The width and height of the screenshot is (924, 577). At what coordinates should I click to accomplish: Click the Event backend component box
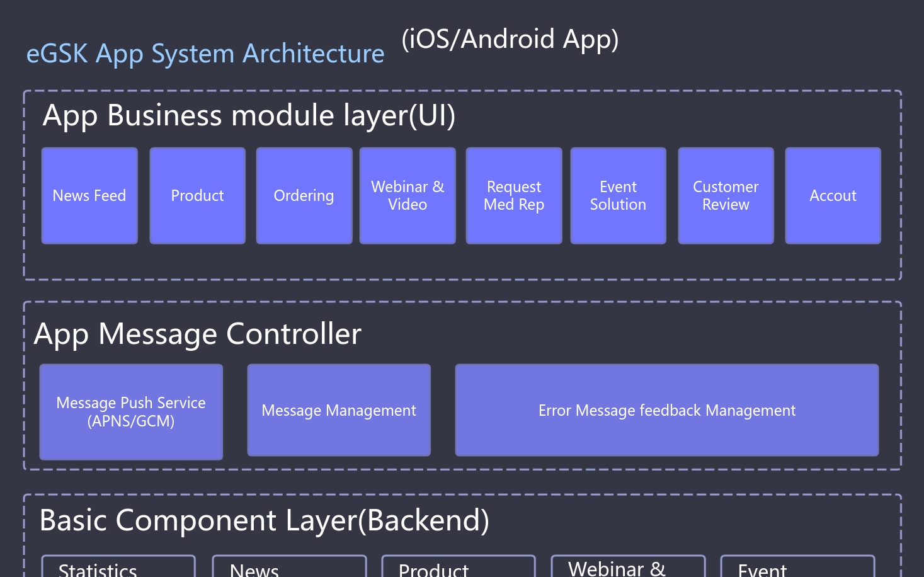[x=797, y=568]
